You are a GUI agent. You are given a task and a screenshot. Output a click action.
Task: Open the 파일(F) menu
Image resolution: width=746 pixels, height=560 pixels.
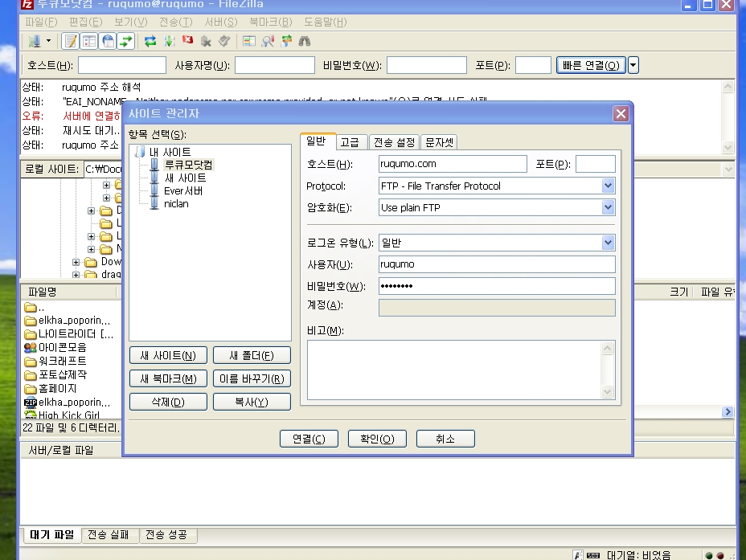[x=41, y=22]
